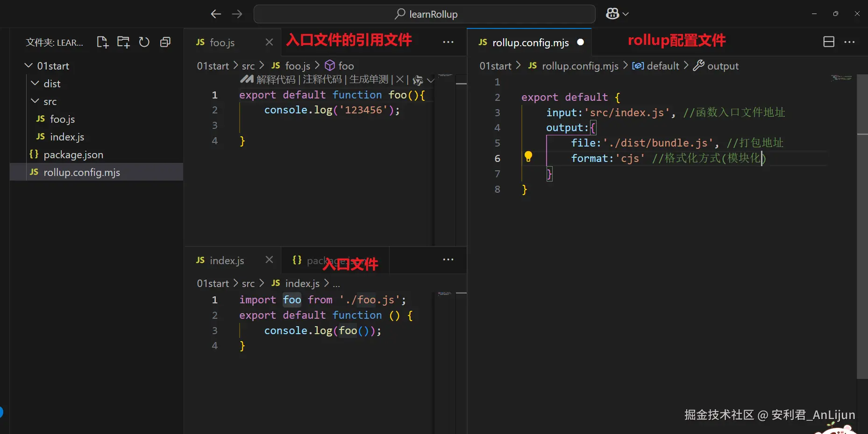Viewport: 868px width, 434px height.
Task: Open more actions for rollup.config.mjs editor
Action: coord(849,42)
